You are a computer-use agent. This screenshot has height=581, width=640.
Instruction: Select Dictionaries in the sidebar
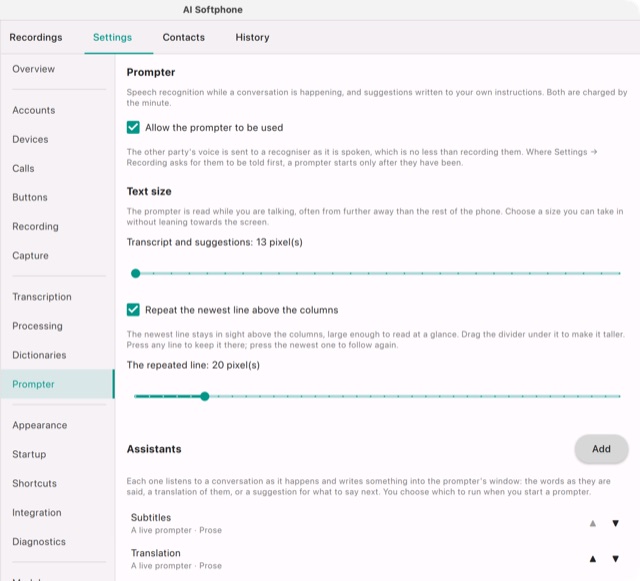coord(57,355)
